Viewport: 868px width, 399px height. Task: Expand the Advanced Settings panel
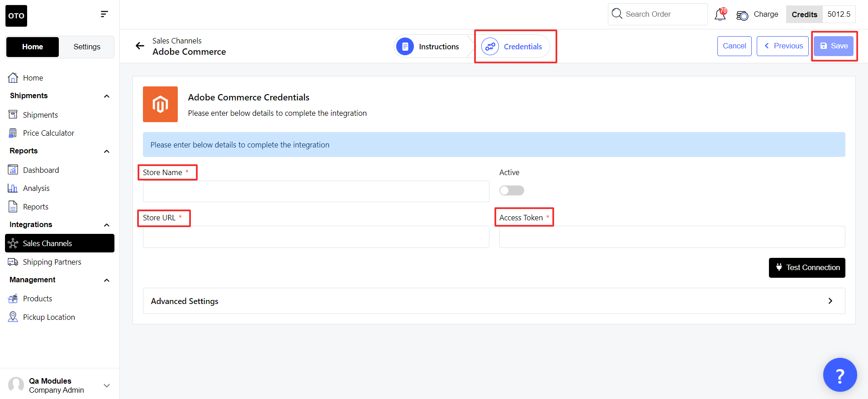point(494,301)
